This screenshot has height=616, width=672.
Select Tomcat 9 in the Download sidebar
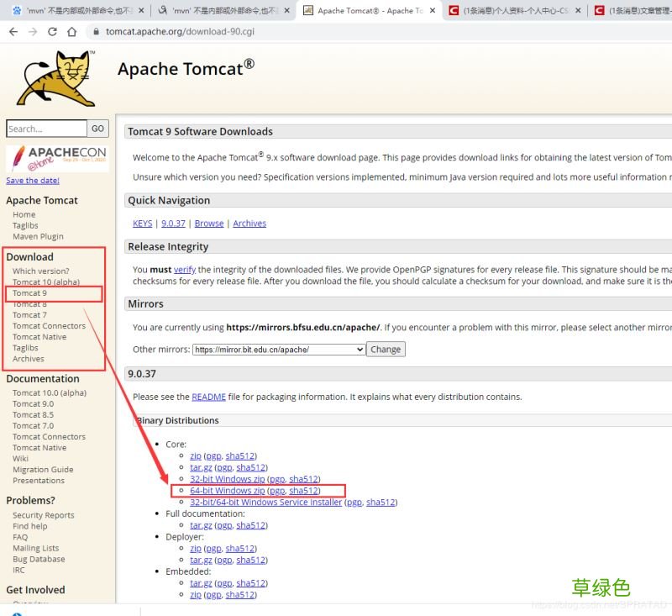pyautogui.click(x=29, y=293)
